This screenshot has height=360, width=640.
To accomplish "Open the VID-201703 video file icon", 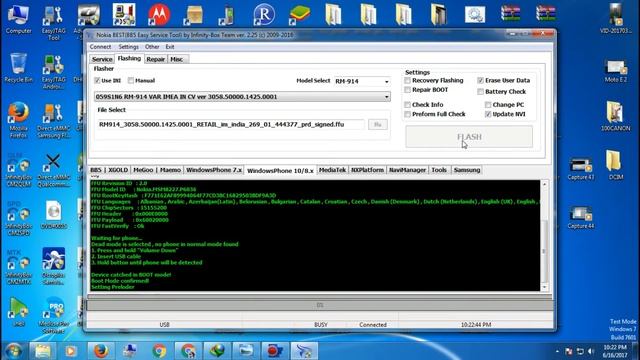I will 616,18.
